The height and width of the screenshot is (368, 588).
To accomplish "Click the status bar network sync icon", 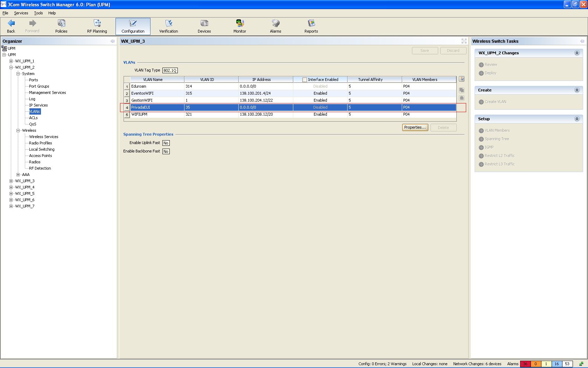I will click(581, 364).
